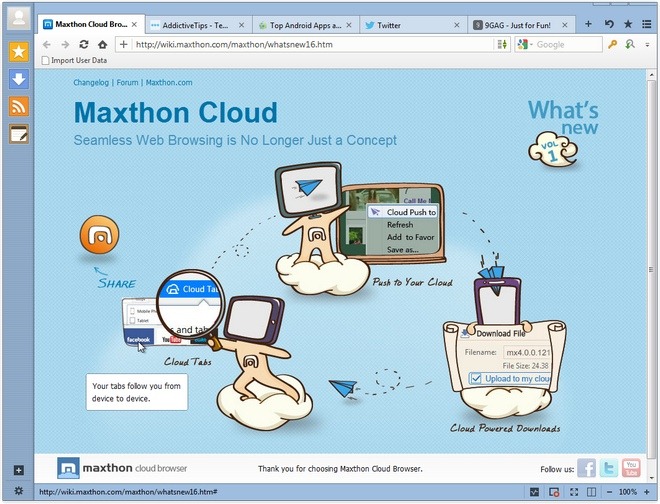
Task: Go forward to the next page
Action: tap(65, 44)
